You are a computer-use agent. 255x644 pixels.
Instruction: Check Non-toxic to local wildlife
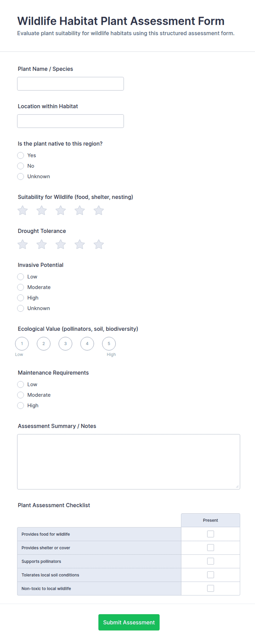coord(211,588)
